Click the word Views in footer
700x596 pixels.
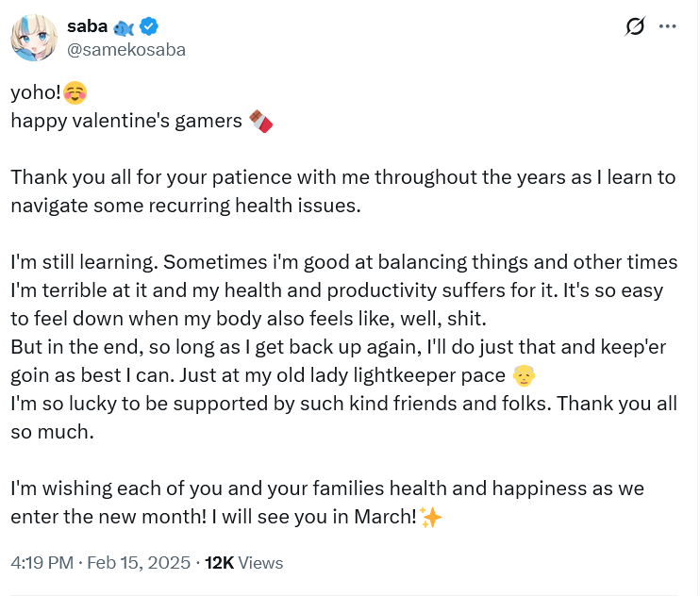pos(260,563)
